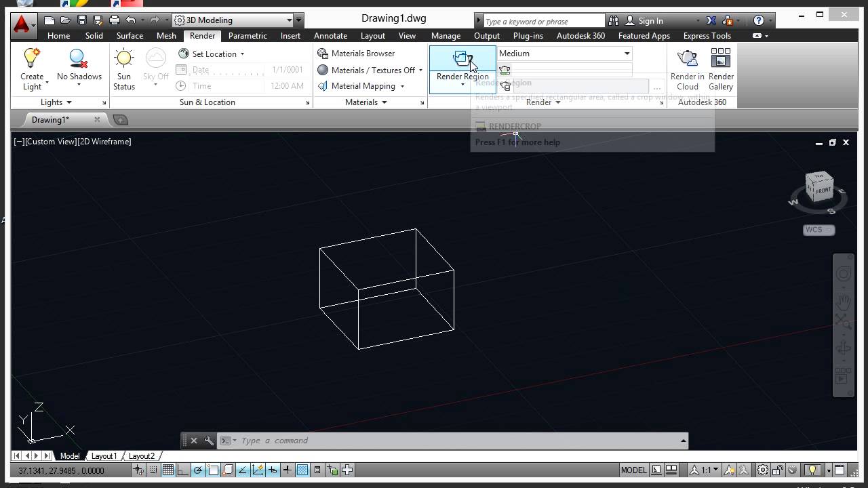868x488 pixels.
Task: Open the AutoCAD application menu button
Action: click(x=23, y=25)
